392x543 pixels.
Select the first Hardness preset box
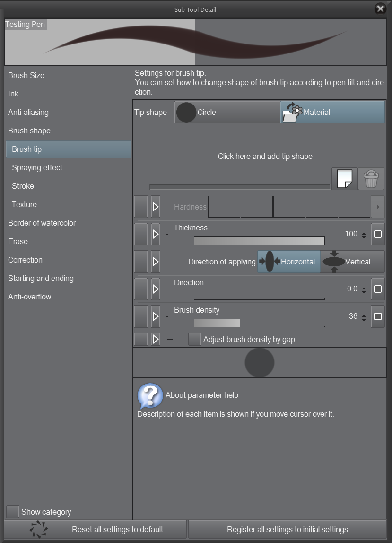pos(224,207)
